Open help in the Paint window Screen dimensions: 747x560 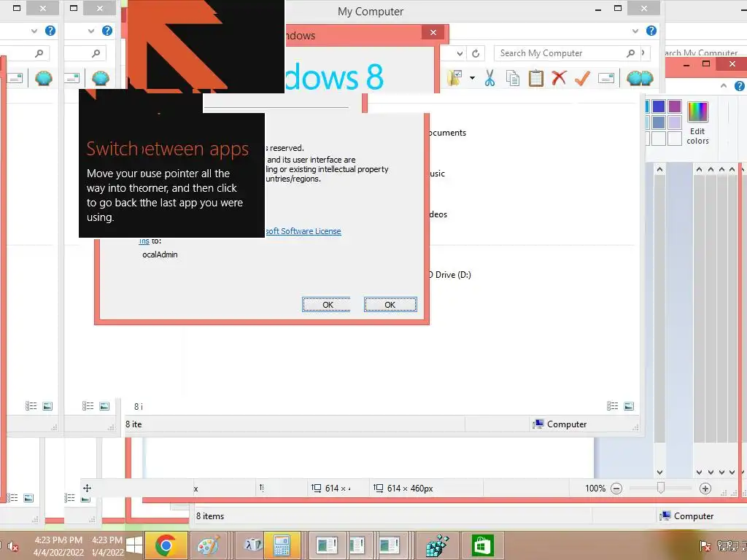point(740,86)
